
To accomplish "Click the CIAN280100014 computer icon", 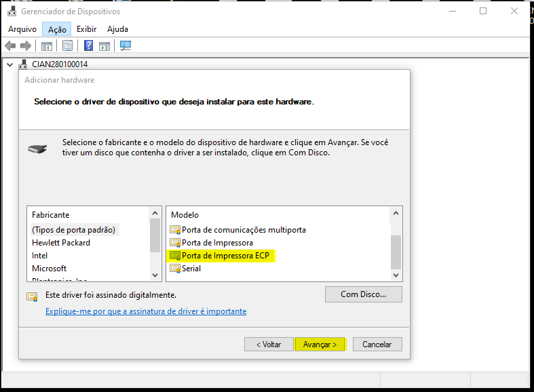I will [x=23, y=64].
